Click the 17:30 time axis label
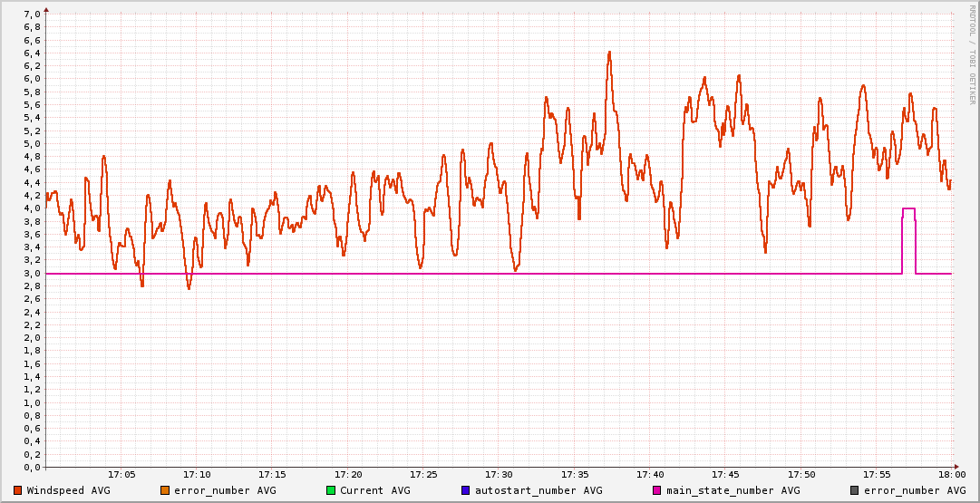 tap(499, 474)
